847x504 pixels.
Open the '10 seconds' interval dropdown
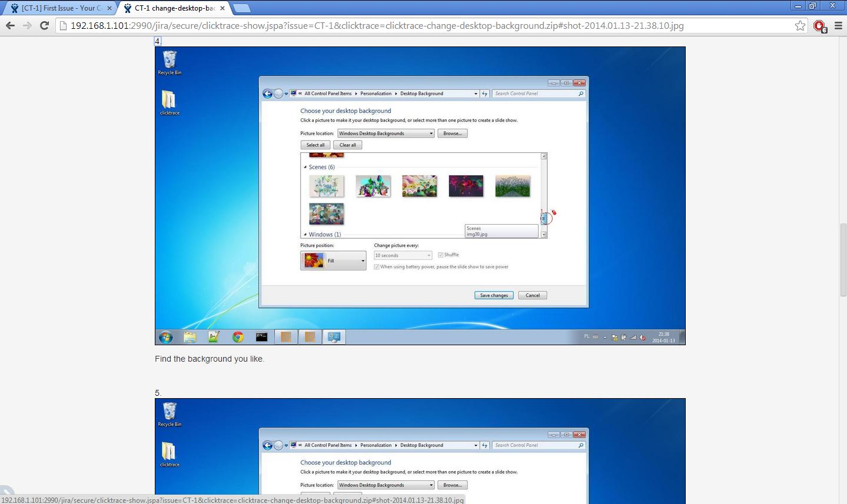coord(403,255)
